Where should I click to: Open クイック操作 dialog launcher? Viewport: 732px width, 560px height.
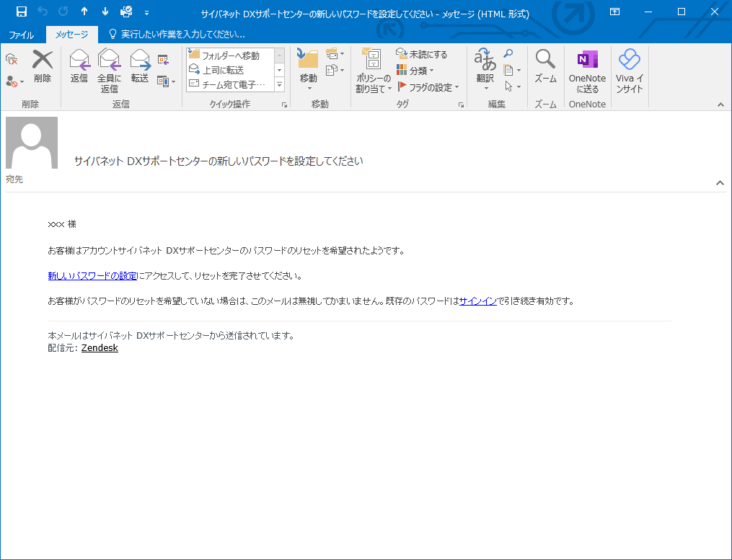pos(284,105)
